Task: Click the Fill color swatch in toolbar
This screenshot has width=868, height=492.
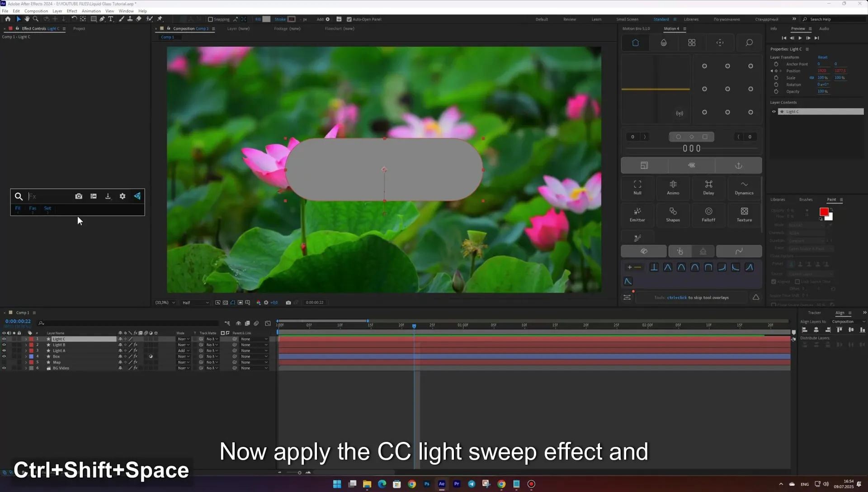Action: (x=267, y=19)
